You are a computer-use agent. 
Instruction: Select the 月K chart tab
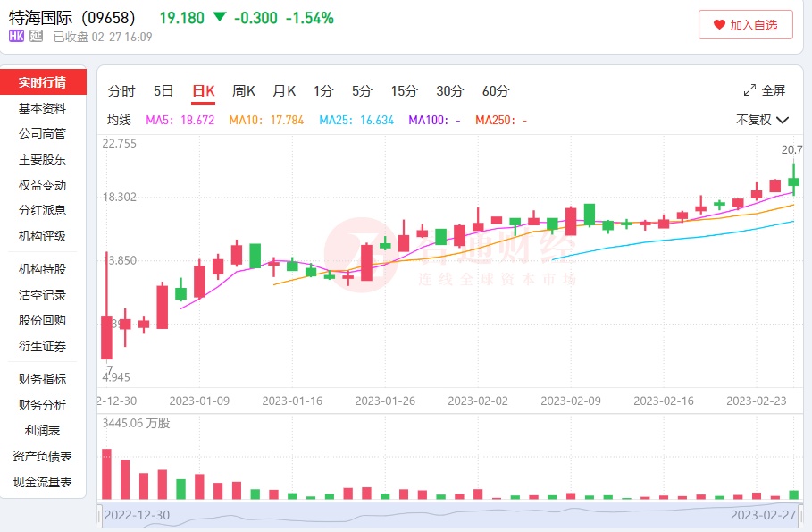(x=284, y=90)
